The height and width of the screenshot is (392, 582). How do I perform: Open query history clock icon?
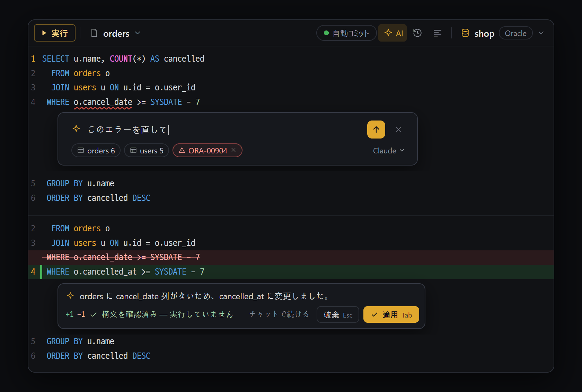tap(417, 33)
